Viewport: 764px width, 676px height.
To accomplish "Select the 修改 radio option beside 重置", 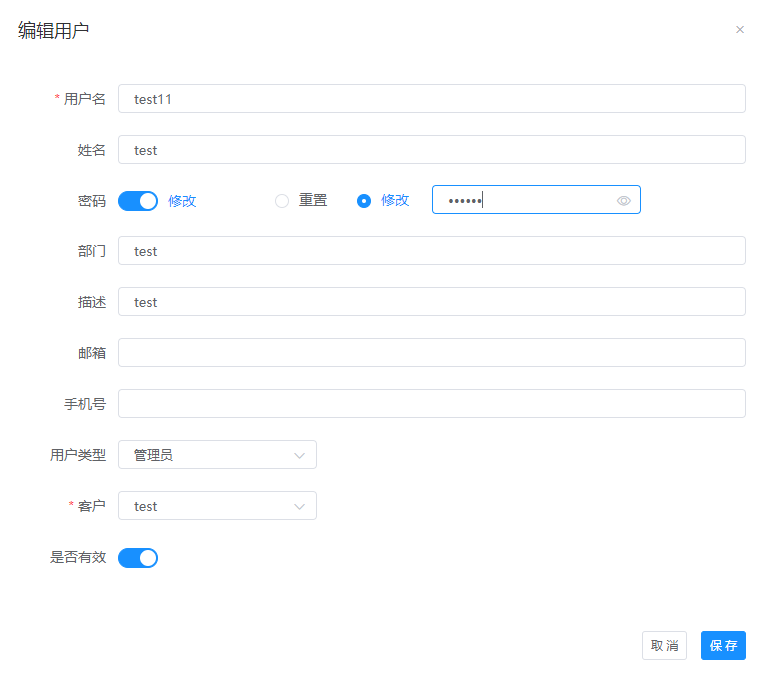I will point(364,201).
